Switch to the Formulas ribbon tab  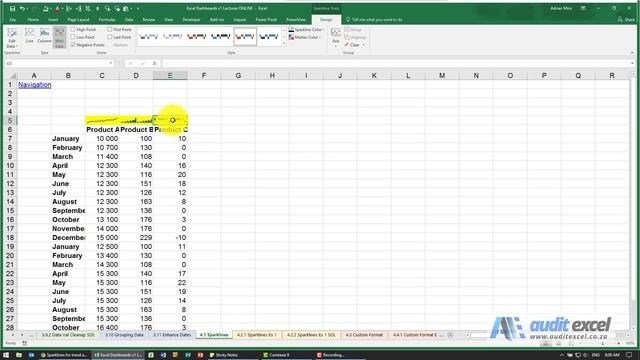point(107,20)
